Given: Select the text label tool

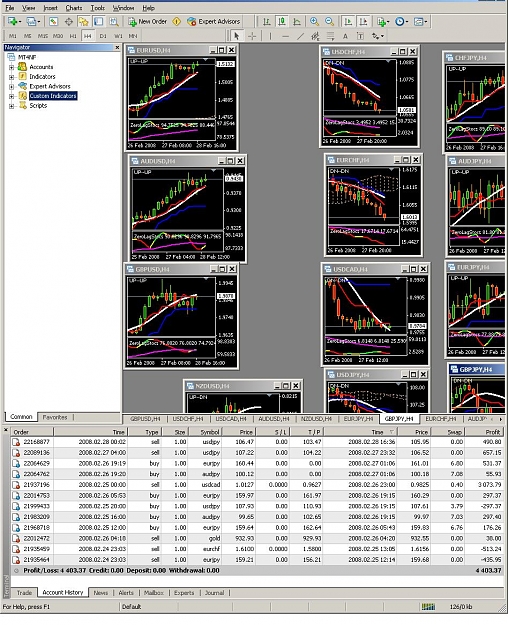Looking at the screenshot, I should [x=360, y=36].
